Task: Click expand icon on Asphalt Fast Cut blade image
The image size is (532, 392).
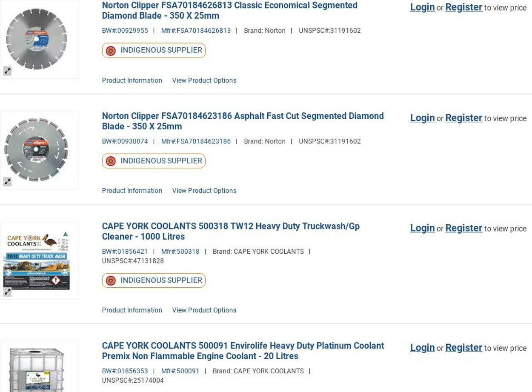Action: point(8,182)
